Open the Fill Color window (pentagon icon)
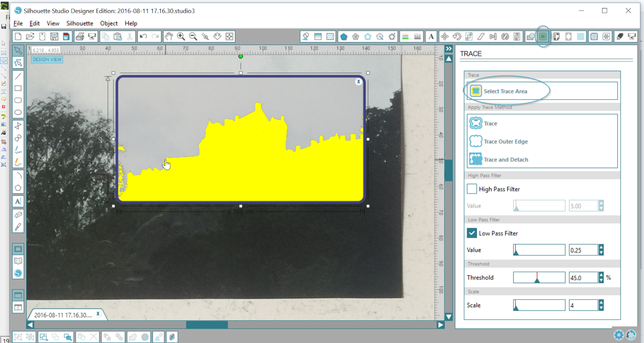This screenshot has height=343, width=644. point(343,37)
